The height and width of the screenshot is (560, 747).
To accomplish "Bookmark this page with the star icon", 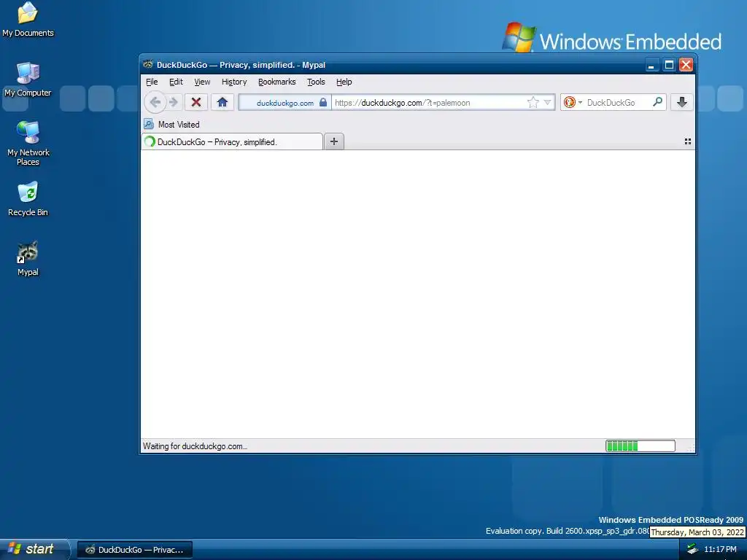I will click(533, 102).
